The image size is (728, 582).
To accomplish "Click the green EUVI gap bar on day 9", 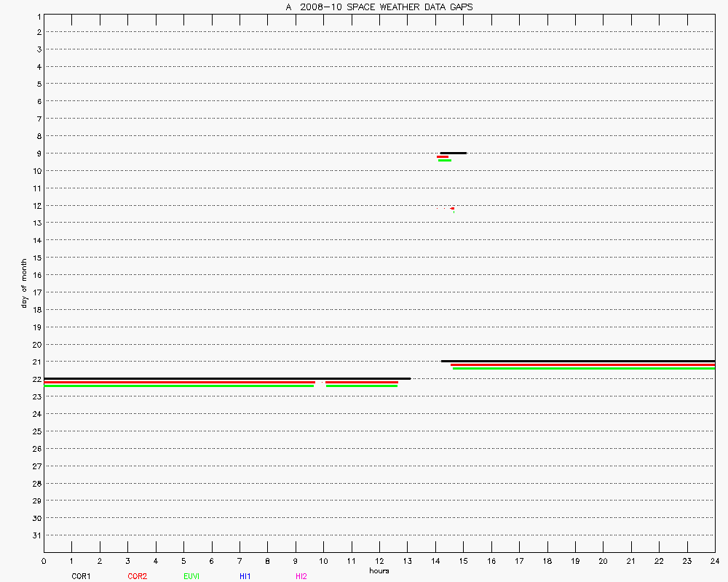I will tap(444, 160).
